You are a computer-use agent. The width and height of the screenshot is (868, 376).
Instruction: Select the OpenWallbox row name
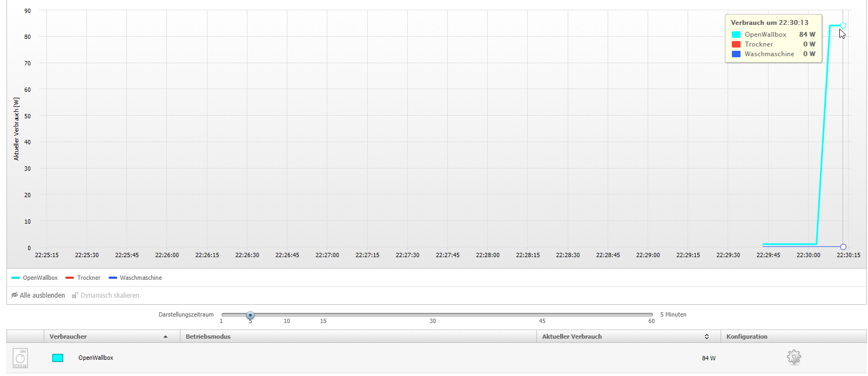pos(96,358)
